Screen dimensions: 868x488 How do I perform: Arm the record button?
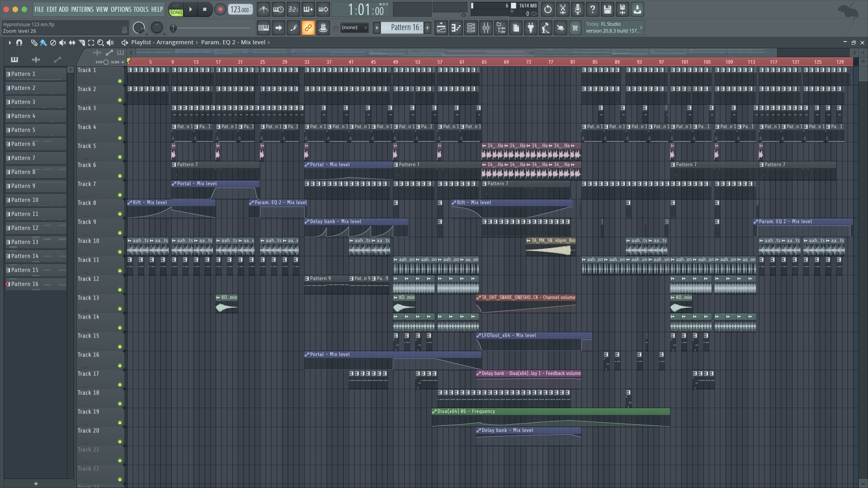220,9
